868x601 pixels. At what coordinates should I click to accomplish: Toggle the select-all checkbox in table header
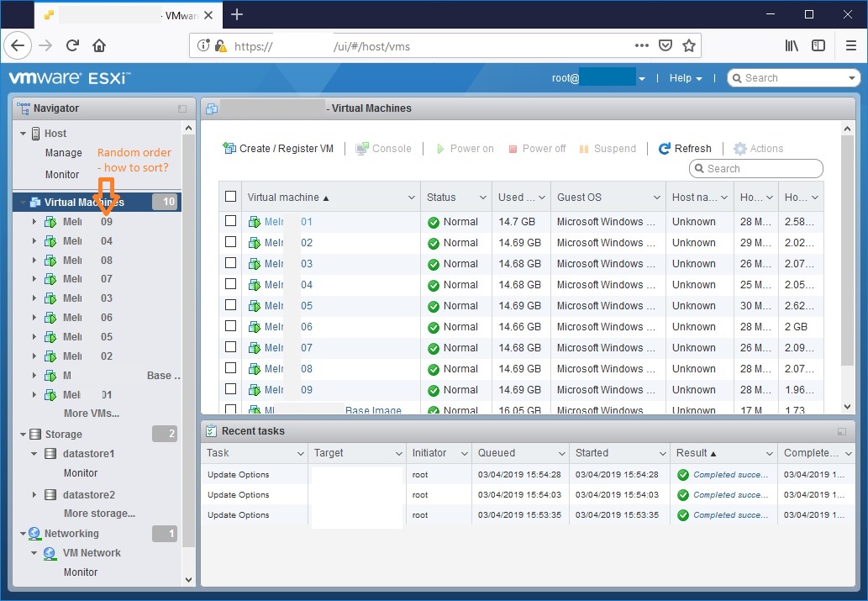point(231,196)
